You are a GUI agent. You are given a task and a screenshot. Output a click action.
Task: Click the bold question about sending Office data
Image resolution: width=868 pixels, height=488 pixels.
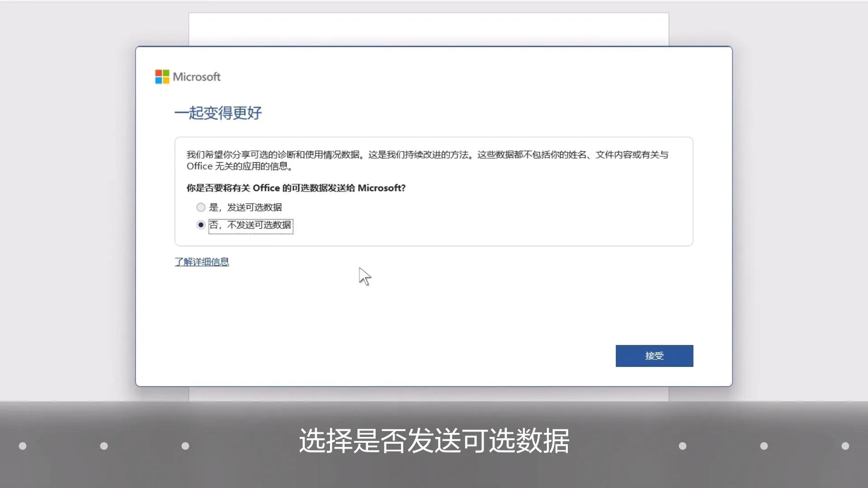pyautogui.click(x=296, y=188)
